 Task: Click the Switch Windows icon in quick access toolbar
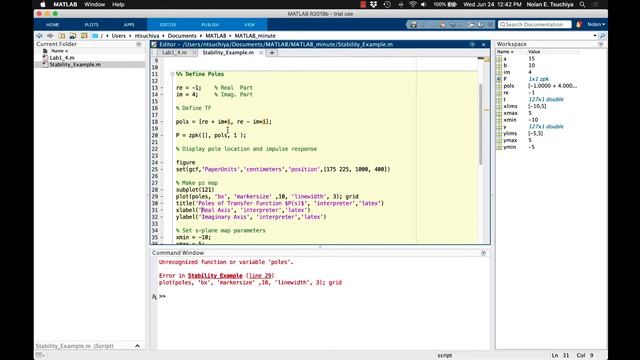471,24
